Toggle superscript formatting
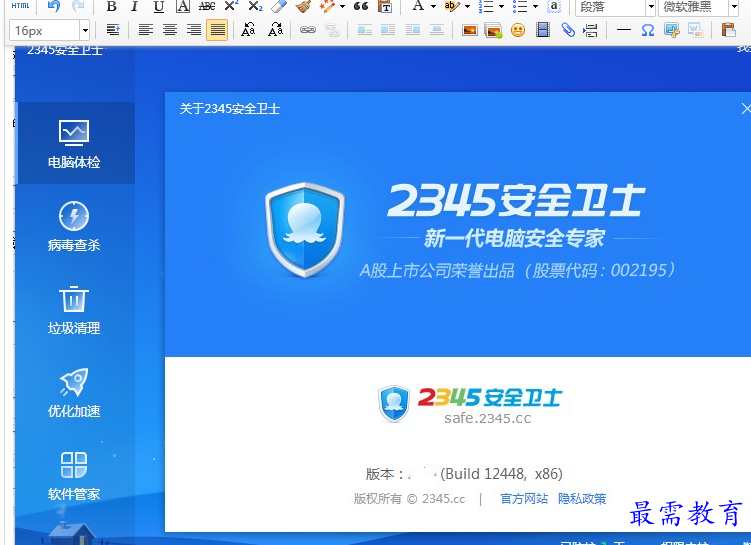Screen dimensions: 751x545 [231, 6]
